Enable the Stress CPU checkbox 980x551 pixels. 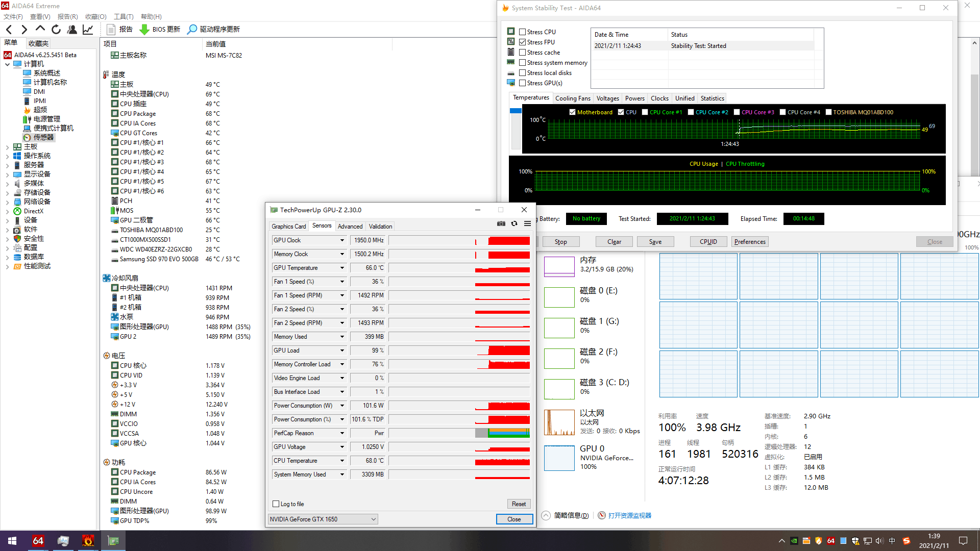click(522, 32)
